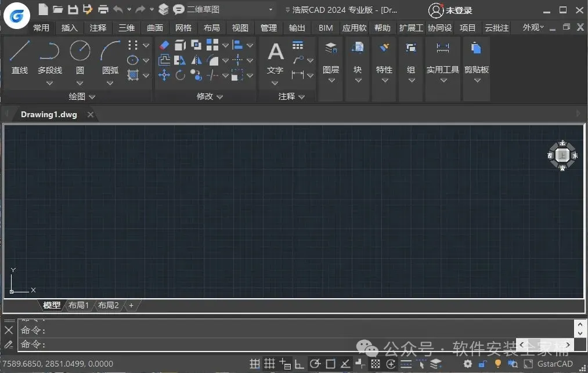
Task: Toggle ortho mode in status bar
Action: tap(300, 364)
